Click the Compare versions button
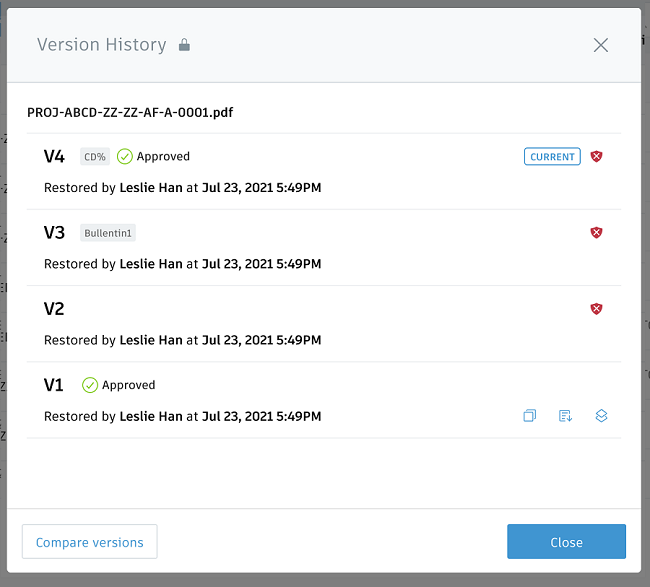The width and height of the screenshot is (650, 587). pyautogui.click(x=90, y=542)
